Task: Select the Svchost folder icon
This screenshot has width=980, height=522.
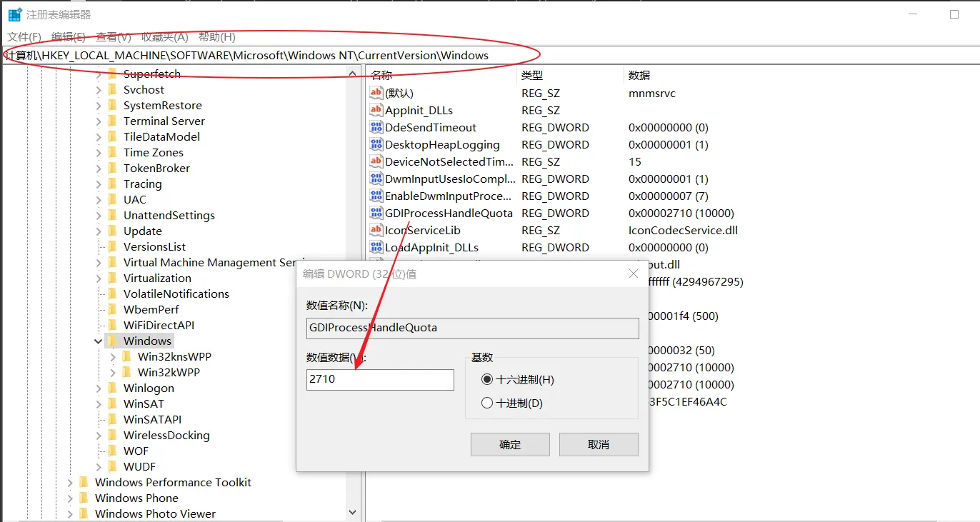Action: [x=112, y=89]
